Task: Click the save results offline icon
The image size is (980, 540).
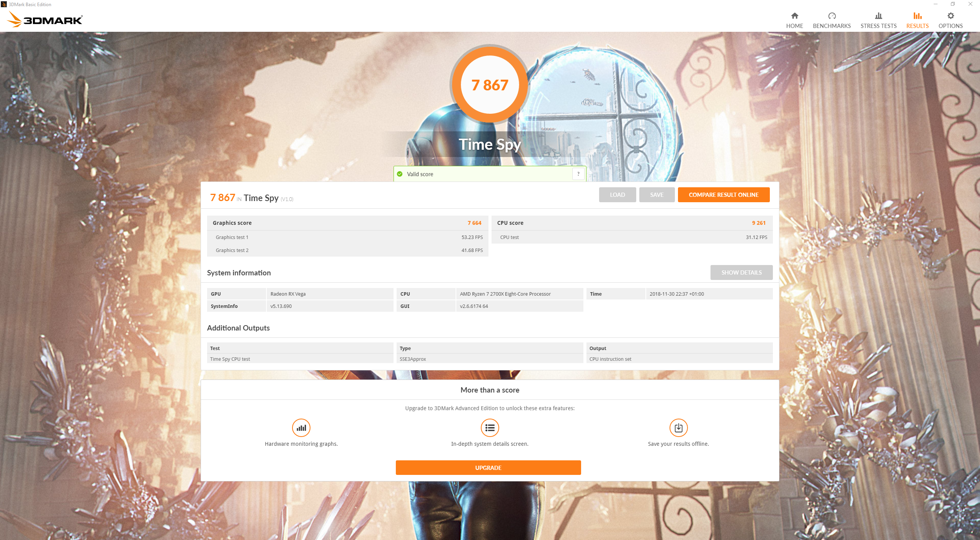Action: point(678,428)
